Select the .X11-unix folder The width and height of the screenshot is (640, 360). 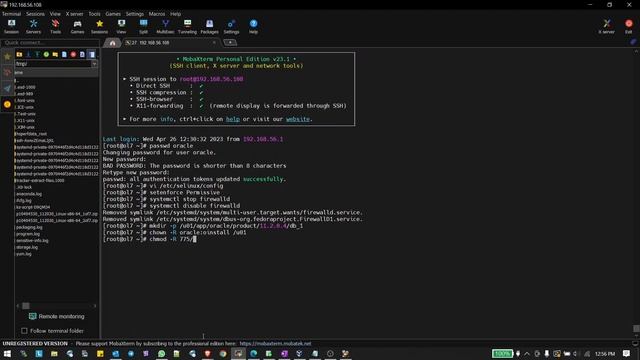coord(25,120)
